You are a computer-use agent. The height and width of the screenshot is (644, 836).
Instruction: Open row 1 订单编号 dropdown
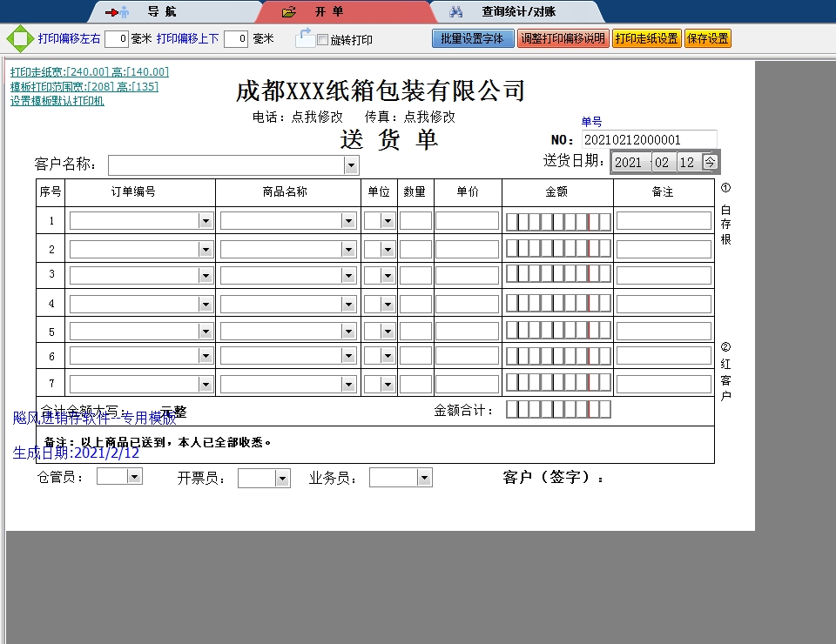click(206, 221)
